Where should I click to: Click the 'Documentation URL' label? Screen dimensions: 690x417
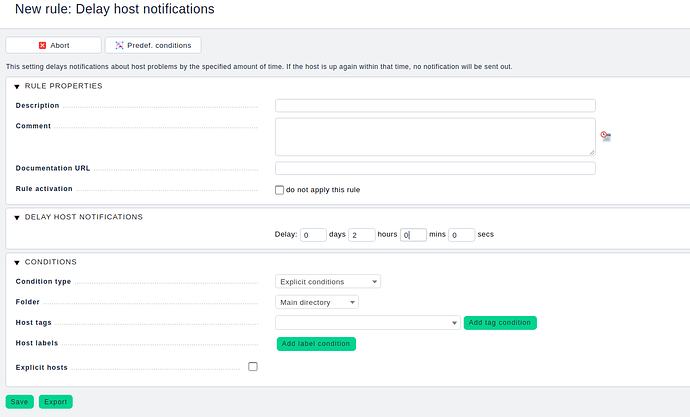(x=53, y=168)
